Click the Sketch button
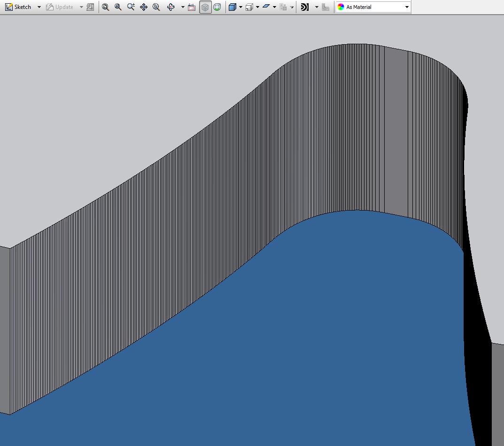Screen dimensions: 504x446 click(x=19, y=7)
